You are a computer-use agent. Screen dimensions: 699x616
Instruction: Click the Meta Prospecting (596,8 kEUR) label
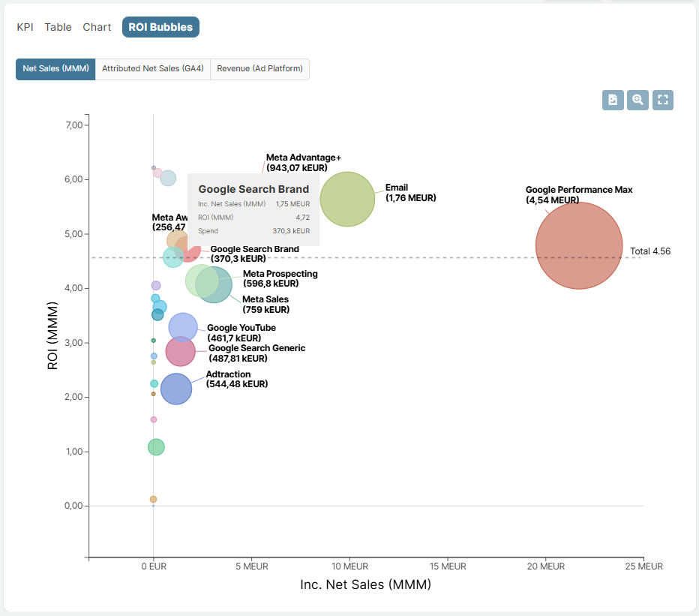tap(280, 279)
